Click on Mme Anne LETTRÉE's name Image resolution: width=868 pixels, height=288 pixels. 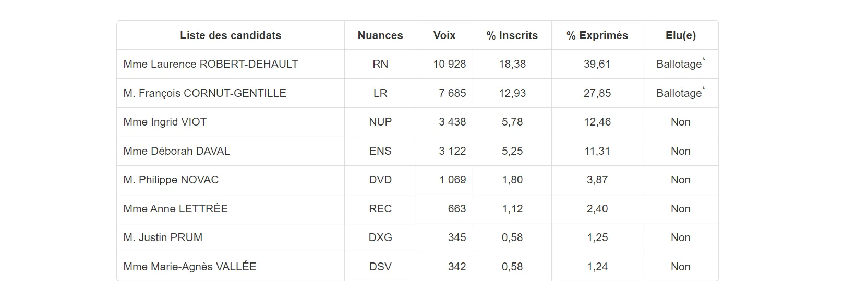pyautogui.click(x=175, y=209)
